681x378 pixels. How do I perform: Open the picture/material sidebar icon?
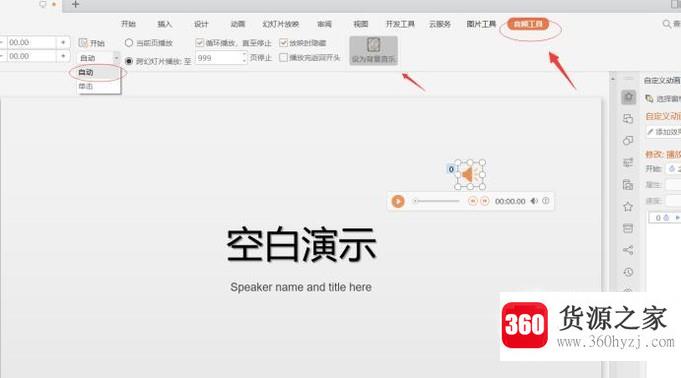pyautogui.click(x=628, y=185)
